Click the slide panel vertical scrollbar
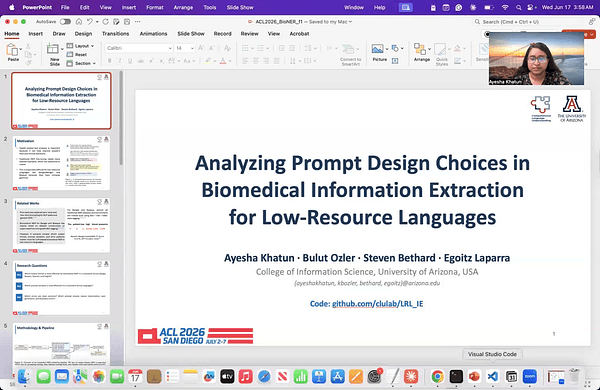The width and height of the screenshot is (600, 390). point(121,118)
